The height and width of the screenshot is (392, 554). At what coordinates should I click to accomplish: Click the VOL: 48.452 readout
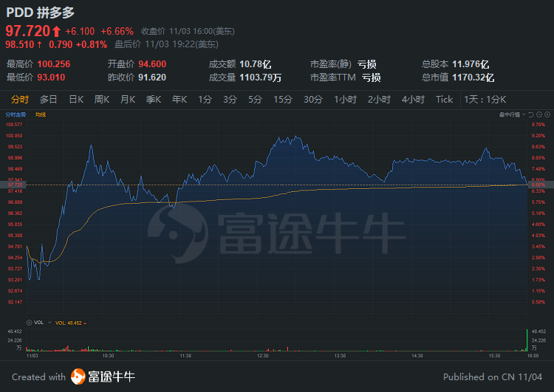[69, 323]
